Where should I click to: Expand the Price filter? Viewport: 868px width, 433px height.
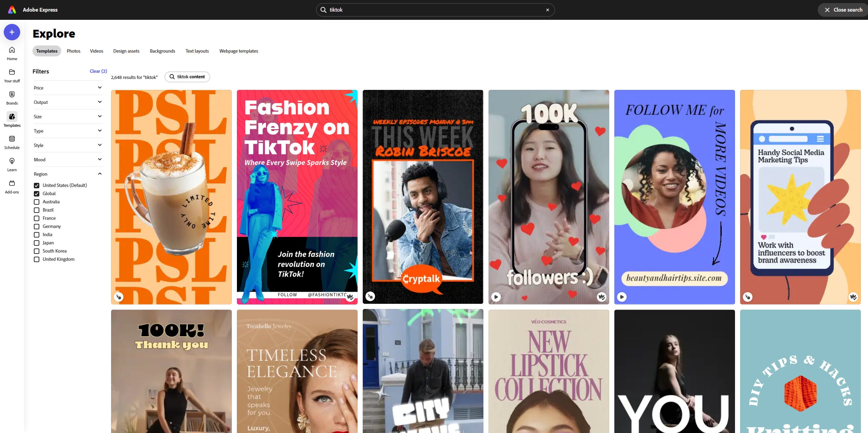(x=68, y=88)
